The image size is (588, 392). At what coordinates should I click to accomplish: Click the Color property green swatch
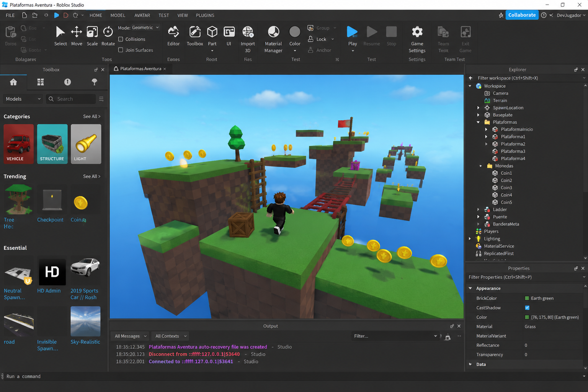point(527,317)
